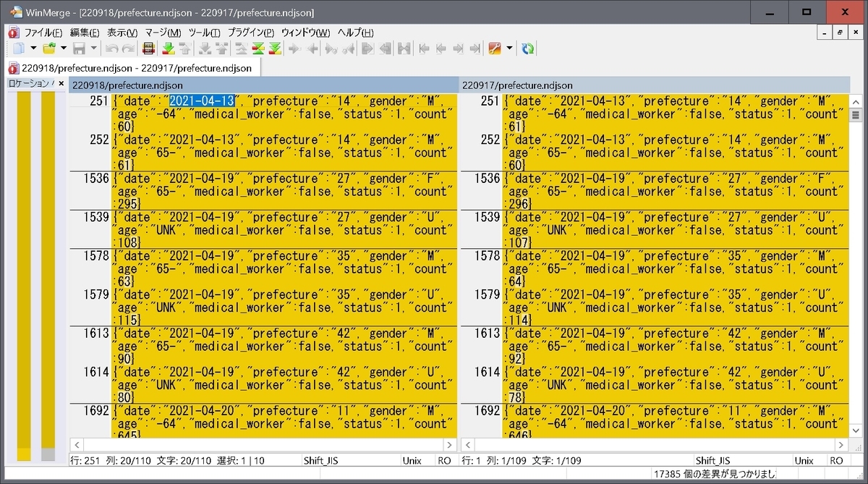868x484 pixels.
Task: Click the Last Difference icon
Action: pos(275,48)
